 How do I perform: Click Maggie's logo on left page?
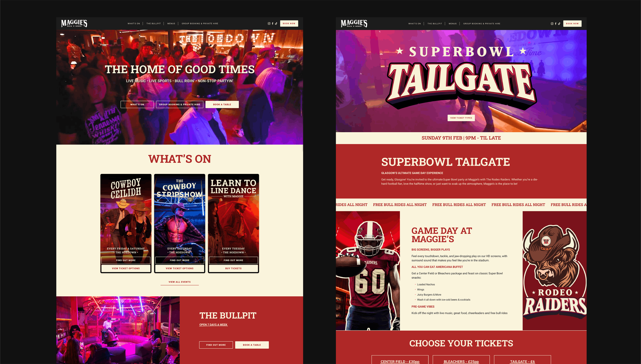74,23
